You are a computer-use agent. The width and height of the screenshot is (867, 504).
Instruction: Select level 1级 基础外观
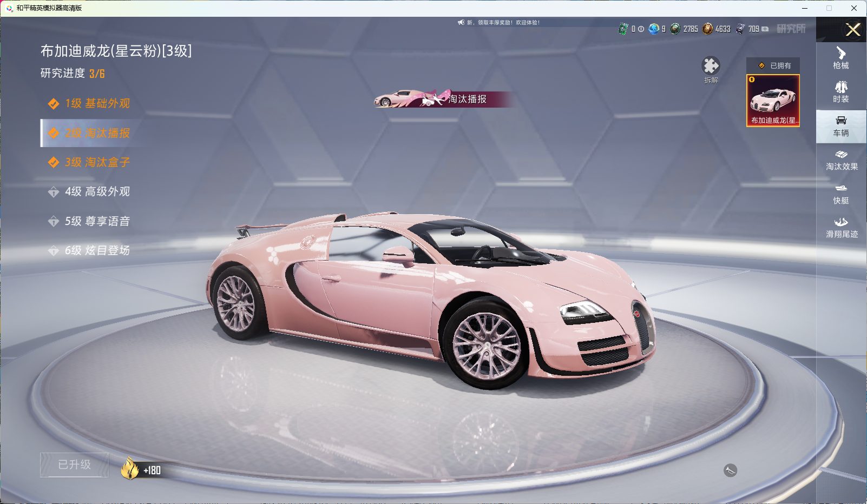tap(97, 103)
